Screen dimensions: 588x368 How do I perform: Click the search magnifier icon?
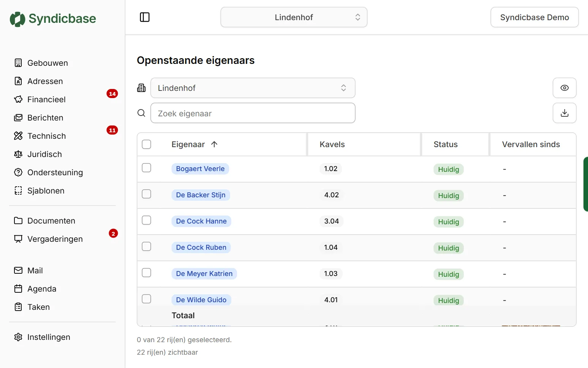[x=141, y=113]
